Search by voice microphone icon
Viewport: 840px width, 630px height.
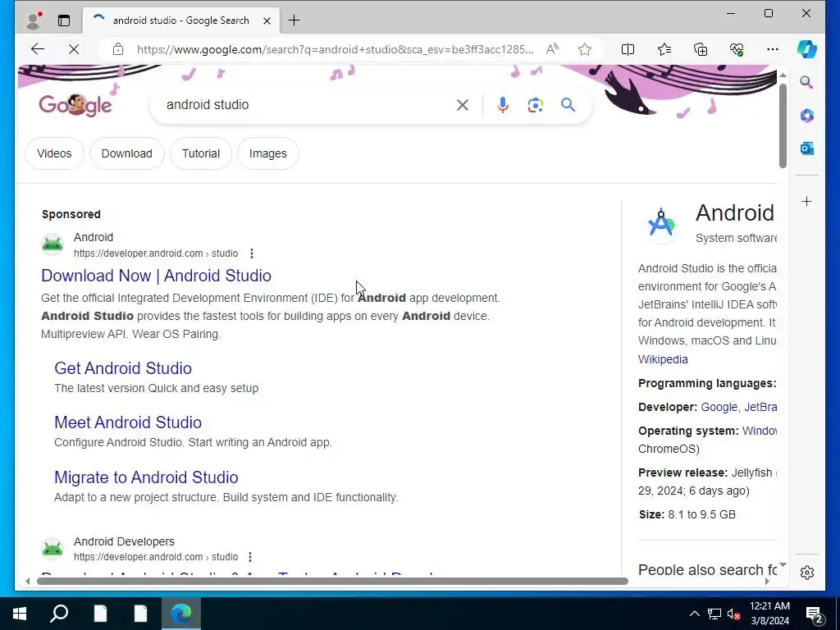[503, 105]
